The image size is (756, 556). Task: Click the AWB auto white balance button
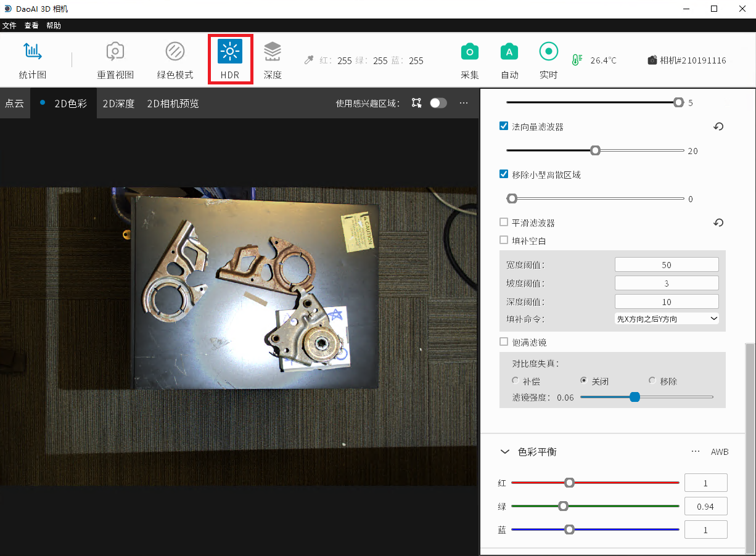point(720,452)
